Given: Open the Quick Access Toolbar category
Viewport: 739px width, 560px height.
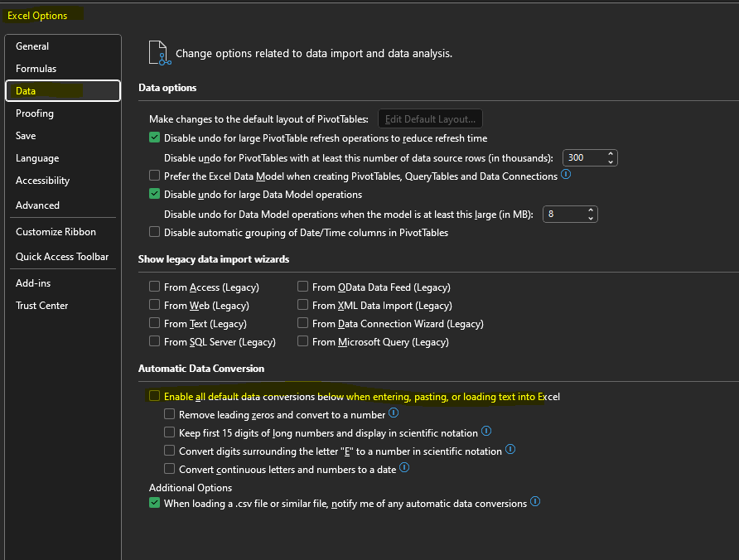Looking at the screenshot, I should pos(62,257).
